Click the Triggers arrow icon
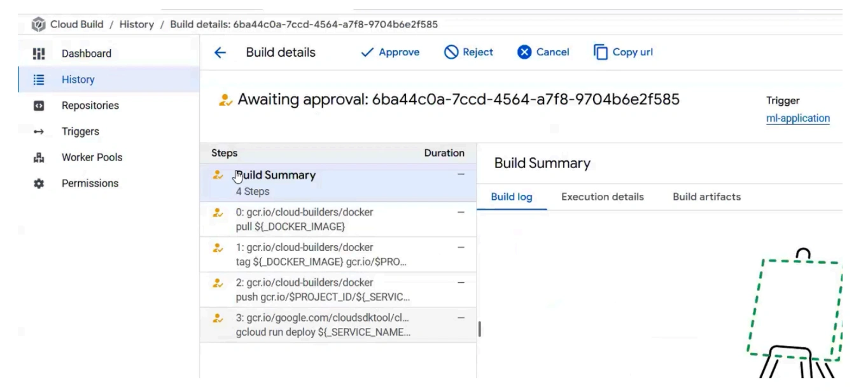 click(x=38, y=132)
